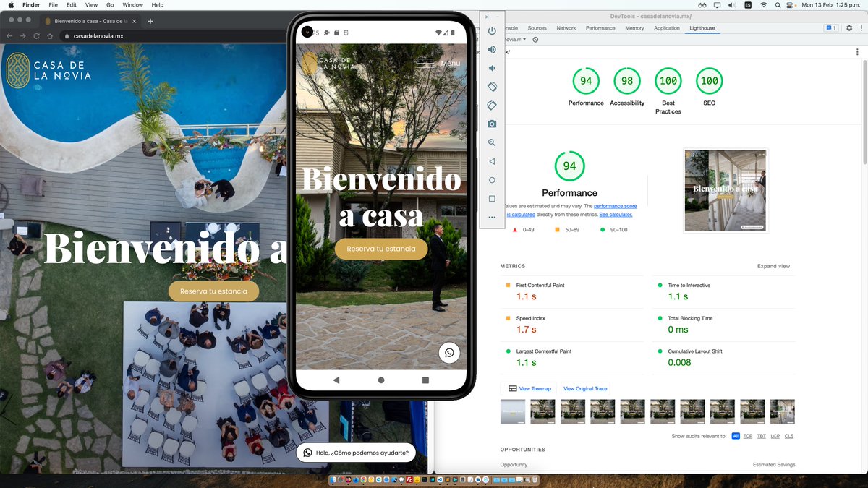Open the See calculator link
Screen dimensions: 868x488
(x=616, y=215)
